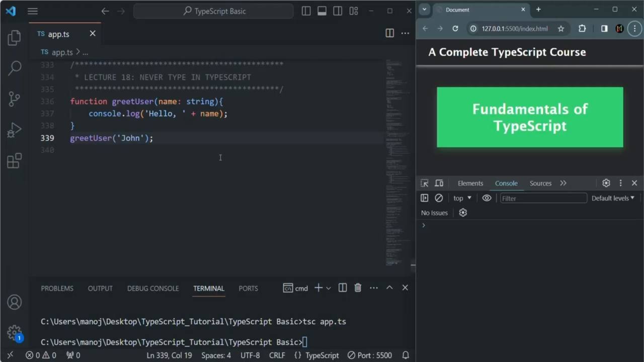Open the new terminal launch profile dropdown
The width and height of the screenshot is (644, 362).
pos(329,288)
